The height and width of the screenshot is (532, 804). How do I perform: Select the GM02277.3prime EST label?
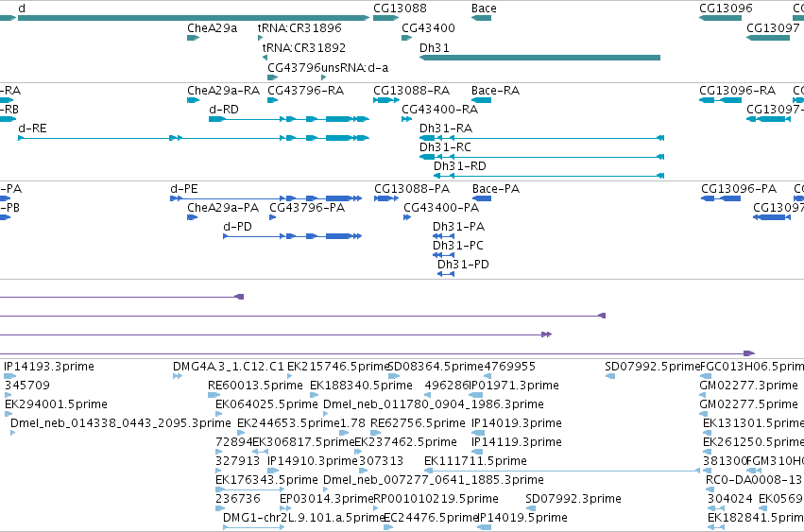pyautogui.click(x=748, y=386)
